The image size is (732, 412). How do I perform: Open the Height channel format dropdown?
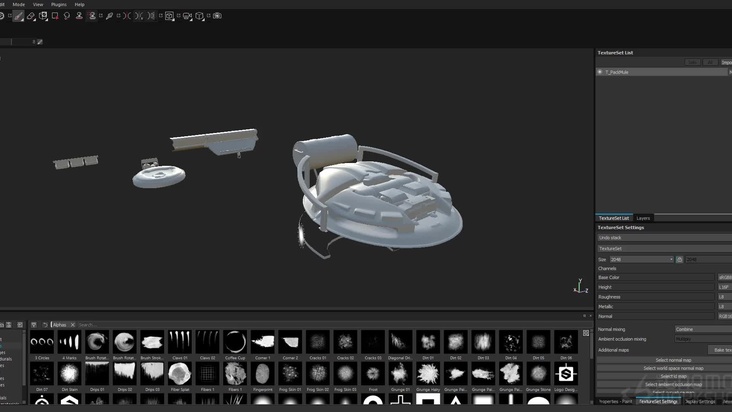[725, 287]
